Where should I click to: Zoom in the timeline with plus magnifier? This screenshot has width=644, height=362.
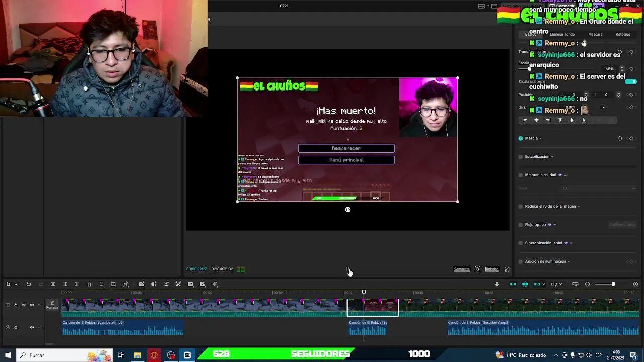coord(635,284)
